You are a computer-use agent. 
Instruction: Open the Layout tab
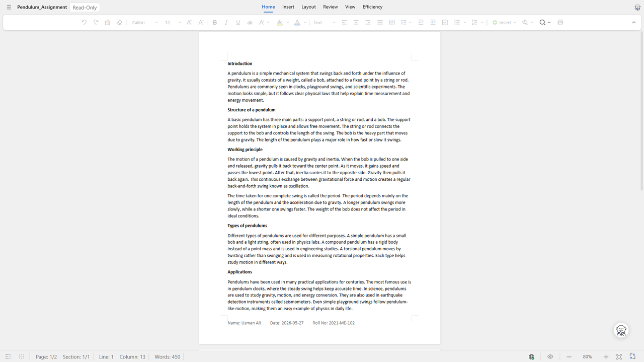point(308,7)
